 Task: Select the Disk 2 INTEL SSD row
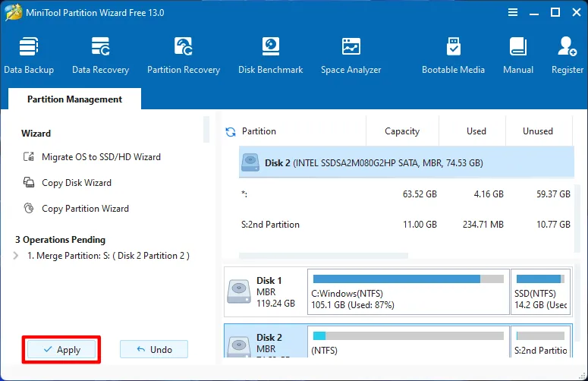click(x=407, y=162)
